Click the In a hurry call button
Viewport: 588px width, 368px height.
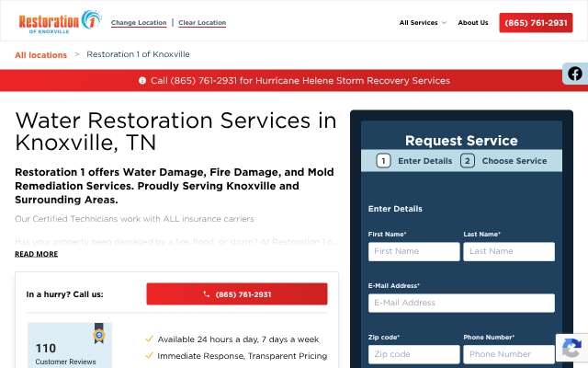click(237, 294)
